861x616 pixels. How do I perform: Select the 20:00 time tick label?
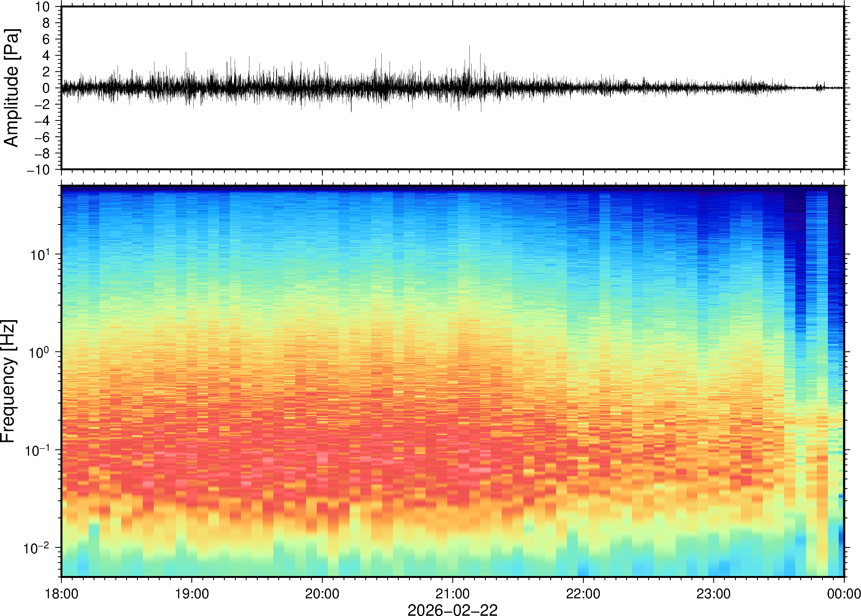(322, 594)
